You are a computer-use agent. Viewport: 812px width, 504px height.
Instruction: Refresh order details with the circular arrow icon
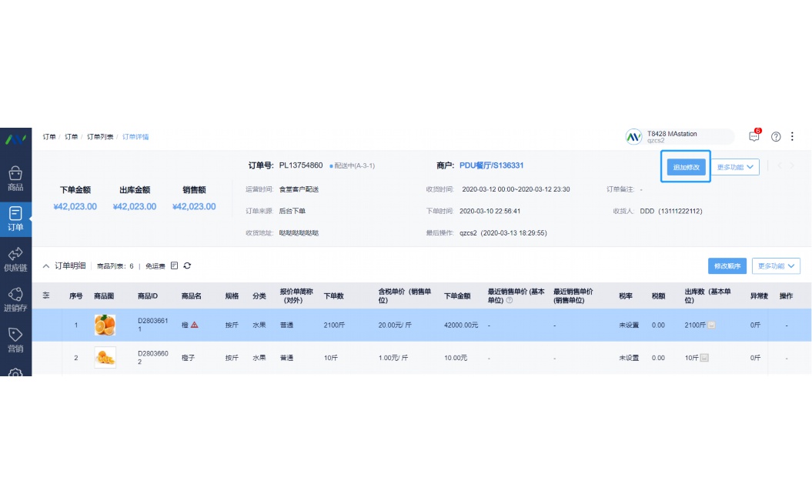(185, 265)
